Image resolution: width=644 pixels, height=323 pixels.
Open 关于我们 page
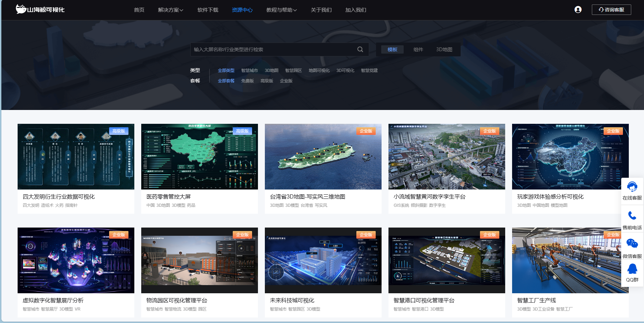[321, 10]
